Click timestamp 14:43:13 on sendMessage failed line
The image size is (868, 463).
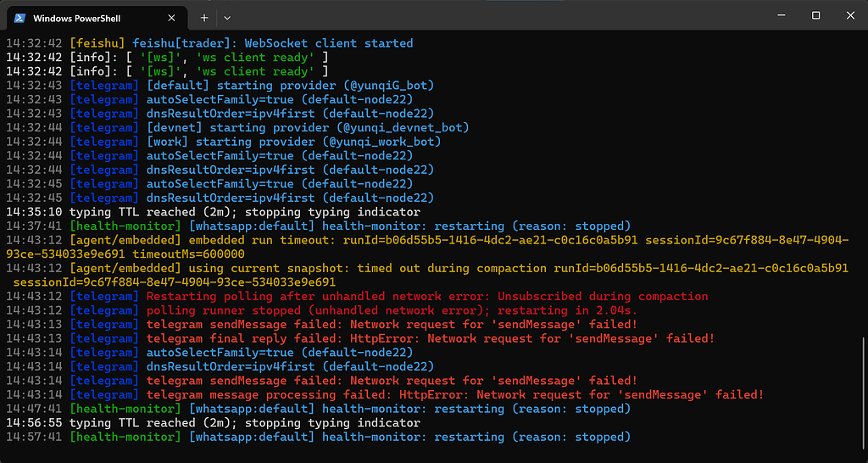coord(36,325)
